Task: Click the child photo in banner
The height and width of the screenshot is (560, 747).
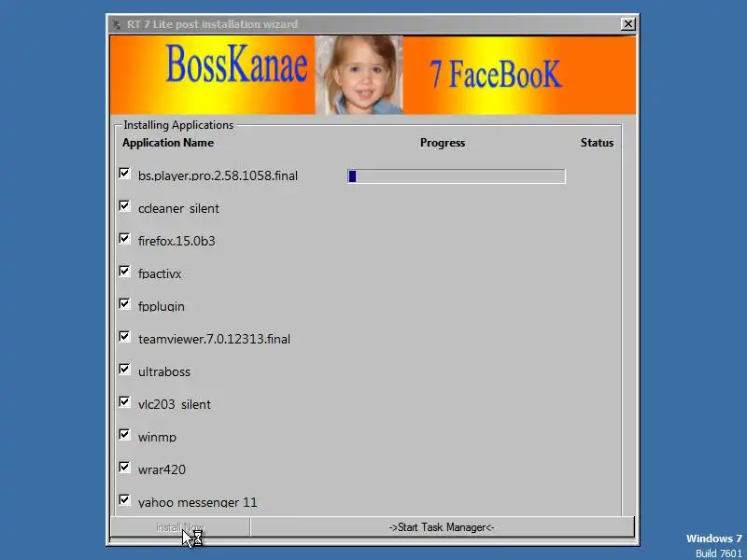Action: tap(359, 75)
